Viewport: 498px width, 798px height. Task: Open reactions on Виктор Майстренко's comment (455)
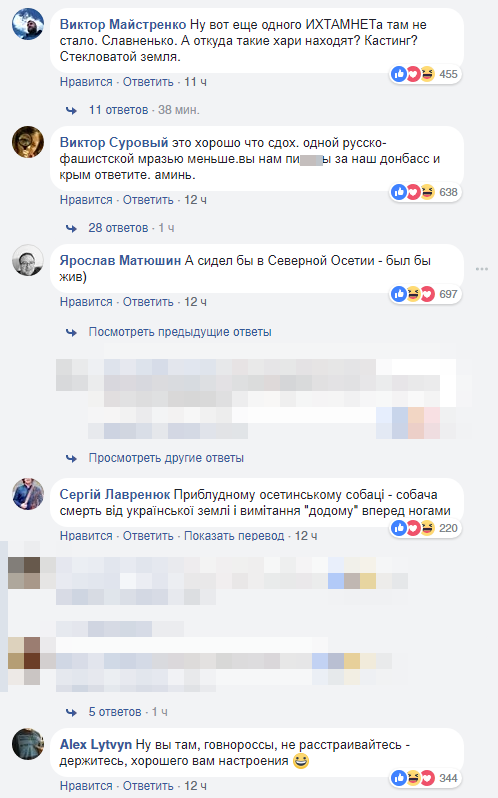click(x=425, y=74)
